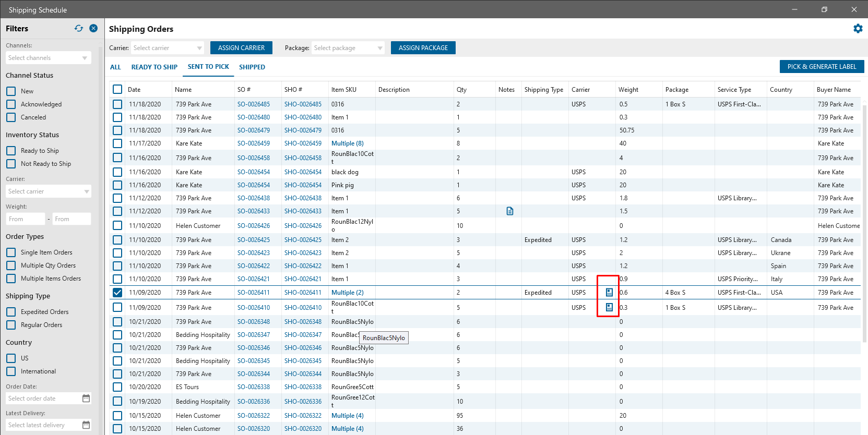Sort by the Weight column header
Image resolution: width=868 pixels, height=435 pixels.
click(628, 90)
